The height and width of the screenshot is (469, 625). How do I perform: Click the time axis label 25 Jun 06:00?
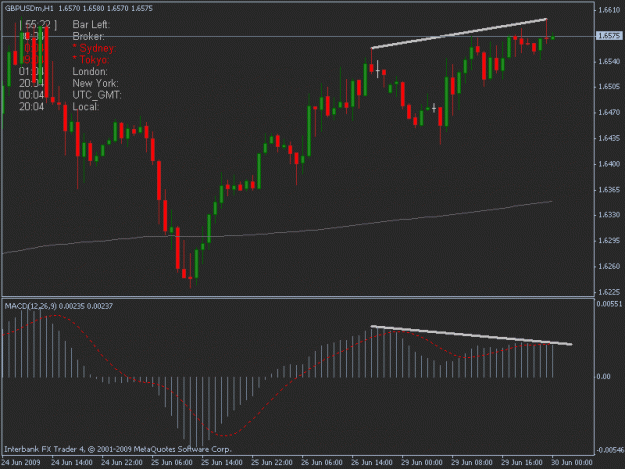tap(172, 462)
